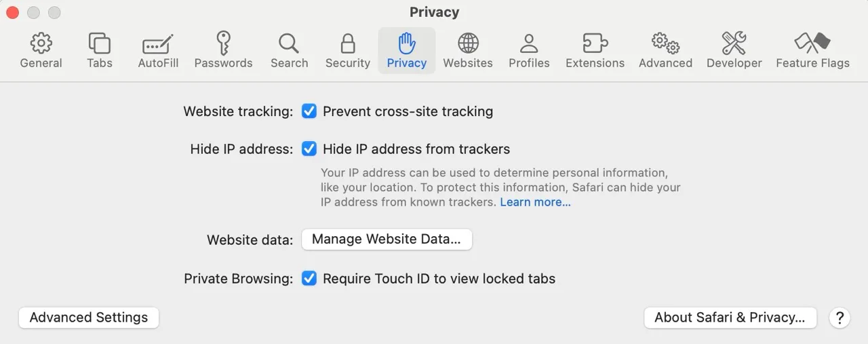Uncheck Prevent cross-site tracking
Screen dimensions: 868x344
click(309, 111)
